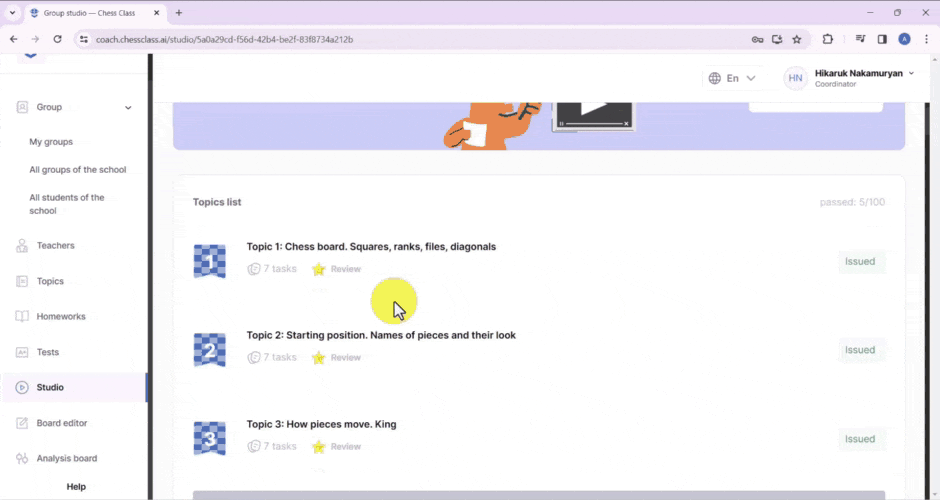Open Topic 3: How pieces move. King
This screenshot has height=500, width=940.
(x=321, y=424)
